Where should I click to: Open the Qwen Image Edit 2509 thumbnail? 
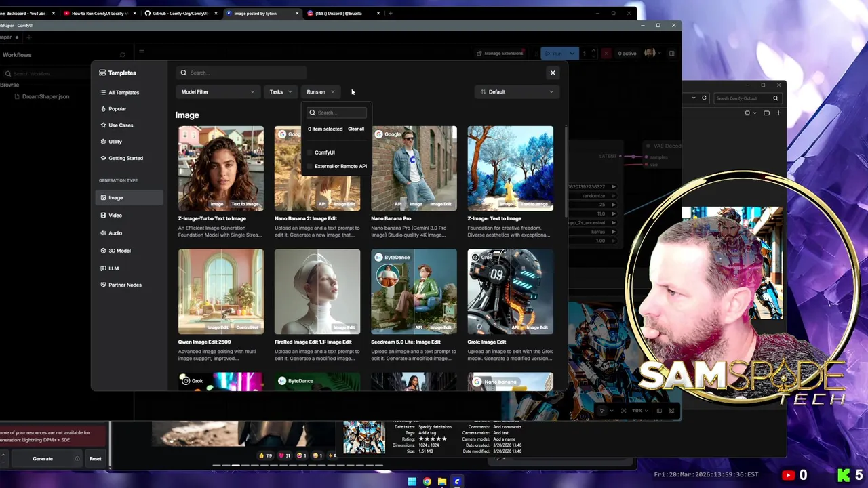tap(221, 291)
